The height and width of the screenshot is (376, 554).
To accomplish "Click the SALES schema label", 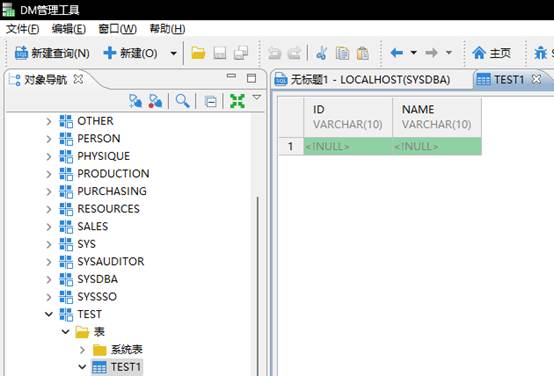I will pyautogui.click(x=93, y=227).
